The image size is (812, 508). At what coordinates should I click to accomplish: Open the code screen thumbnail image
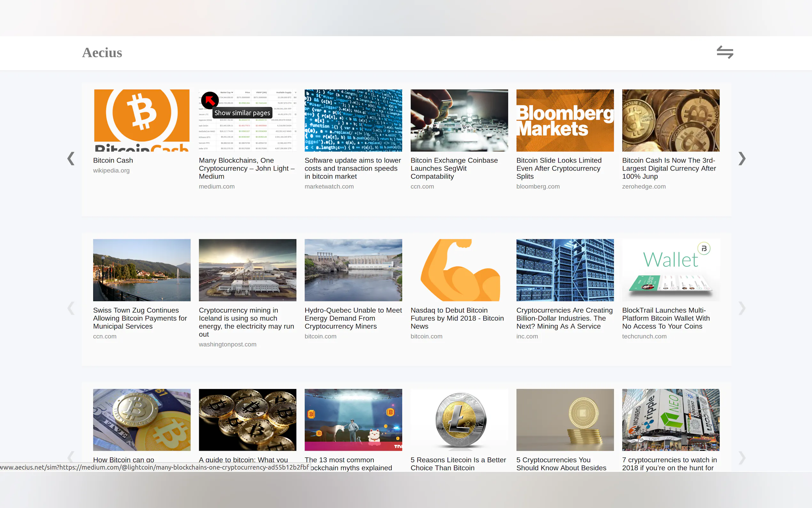[x=353, y=120]
